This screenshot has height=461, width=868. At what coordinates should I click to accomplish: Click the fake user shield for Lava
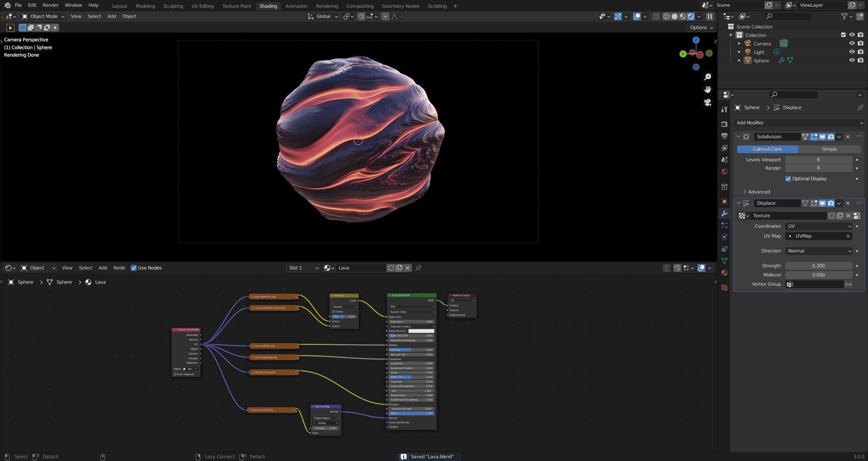tap(391, 268)
